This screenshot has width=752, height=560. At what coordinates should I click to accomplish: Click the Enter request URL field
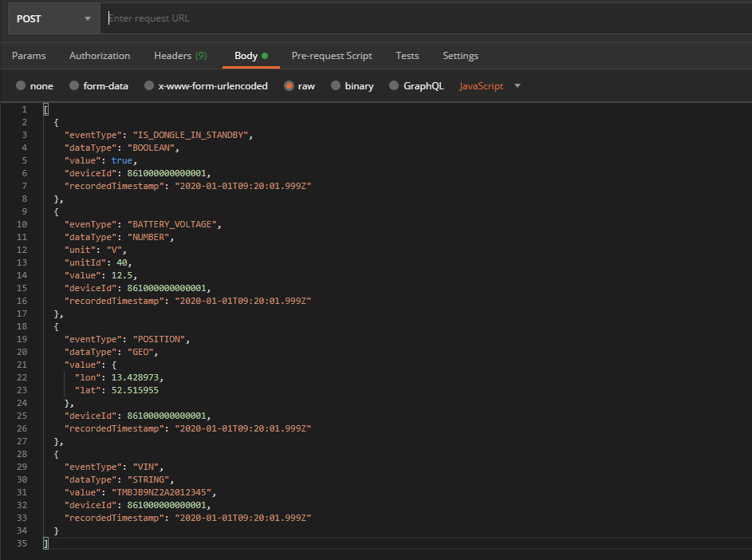[423, 18]
